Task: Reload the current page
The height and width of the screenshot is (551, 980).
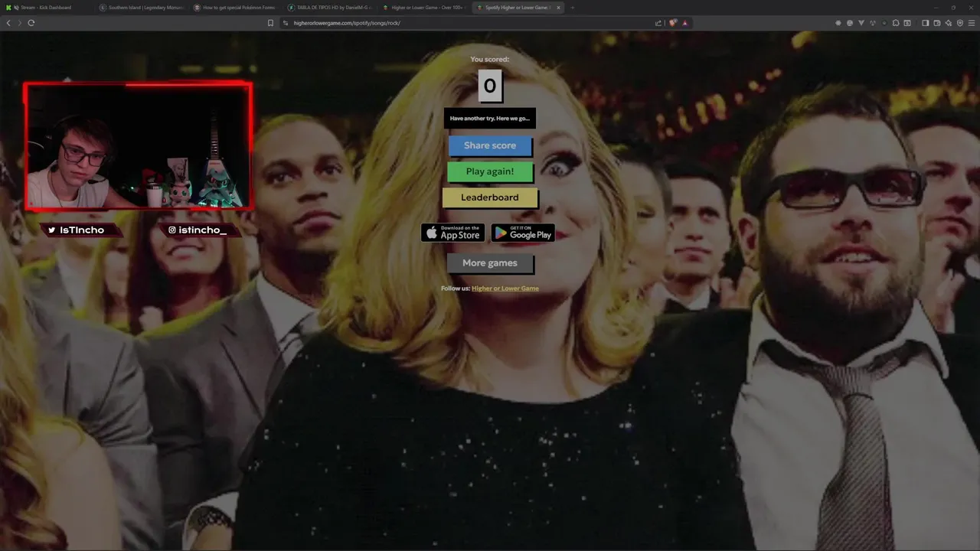Action: [x=31, y=23]
